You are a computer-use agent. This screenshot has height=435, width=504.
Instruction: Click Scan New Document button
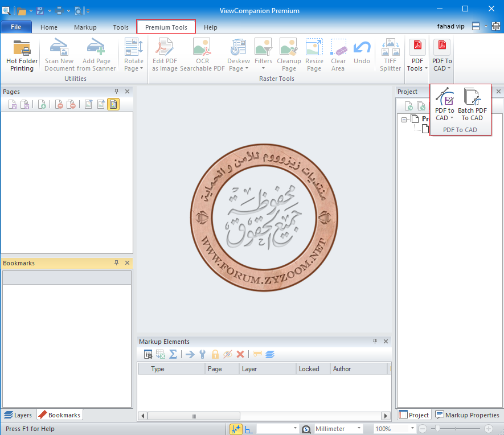coord(59,55)
